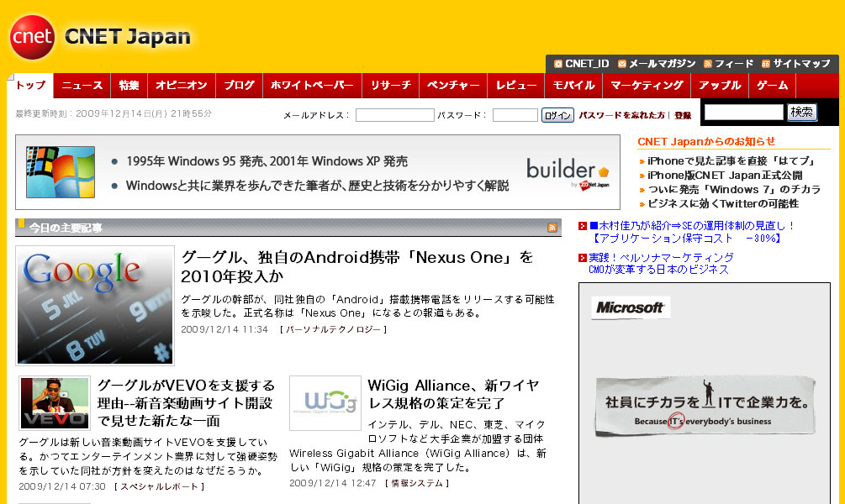Go to the アップル tab
The width and height of the screenshot is (845, 504).
[720, 86]
